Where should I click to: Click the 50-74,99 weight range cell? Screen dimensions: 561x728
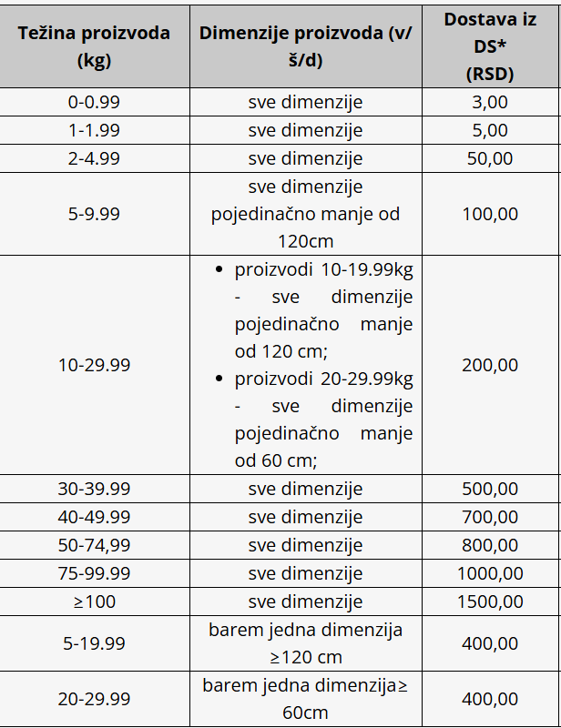(x=95, y=545)
